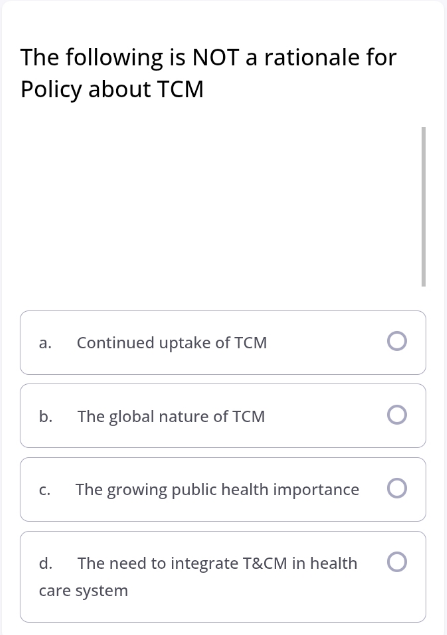This screenshot has height=635, width=447.
Task: Tick the radio button for integrate T&CM option
Action: [x=397, y=562]
